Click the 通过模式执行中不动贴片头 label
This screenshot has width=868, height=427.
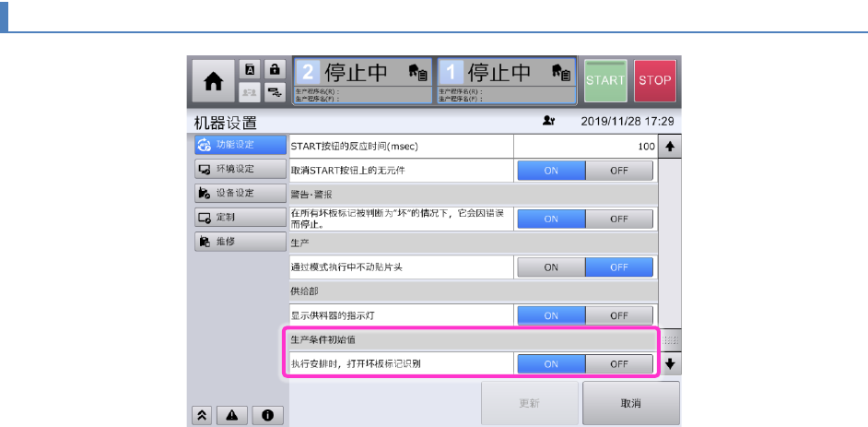pyautogui.click(x=346, y=267)
